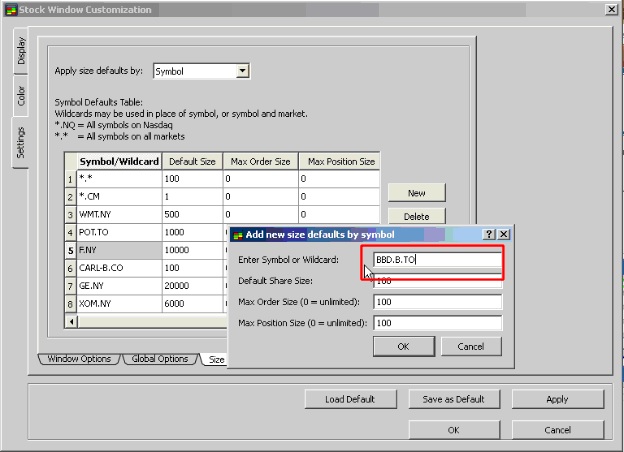The image size is (624, 452).
Task: Open the Apply size defaults by dropdown
Action: point(242,71)
